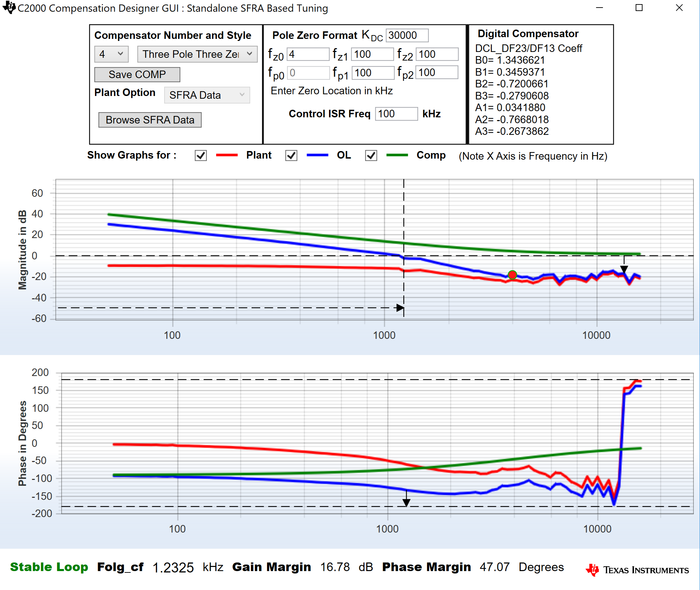Toggle the OL graph checkbox
This screenshot has height=590, width=700.
coord(291,155)
